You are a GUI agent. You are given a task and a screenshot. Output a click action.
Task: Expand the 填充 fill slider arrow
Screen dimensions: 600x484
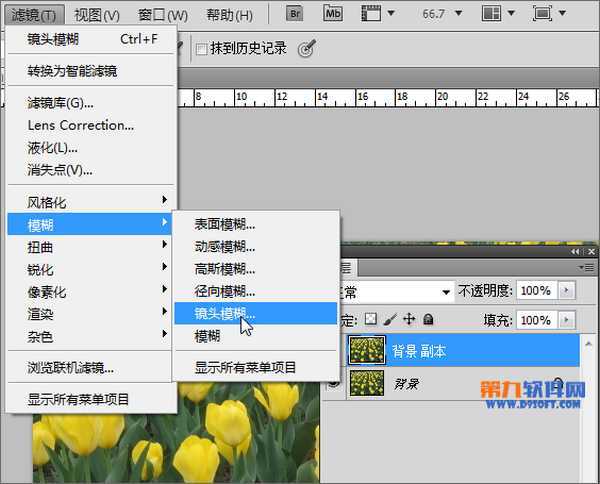pyautogui.click(x=567, y=320)
